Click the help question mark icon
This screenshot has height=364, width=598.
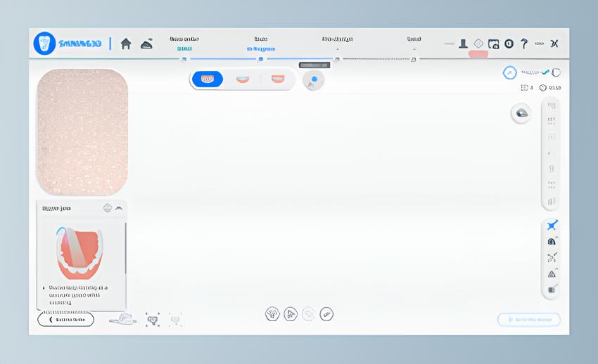point(524,44)
